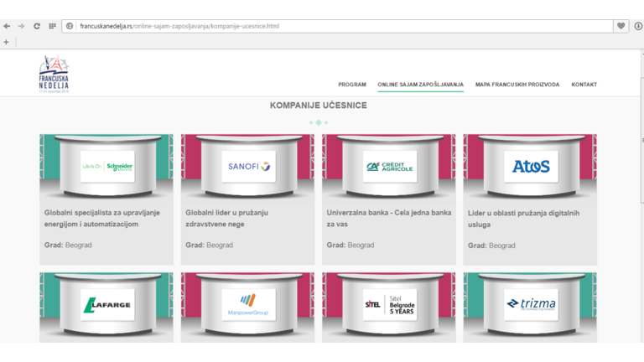The height and width of the screenshot is (362, 644).
Task: Open the Atos company booth
Action: pyautogui.click(x=530, y=167)
